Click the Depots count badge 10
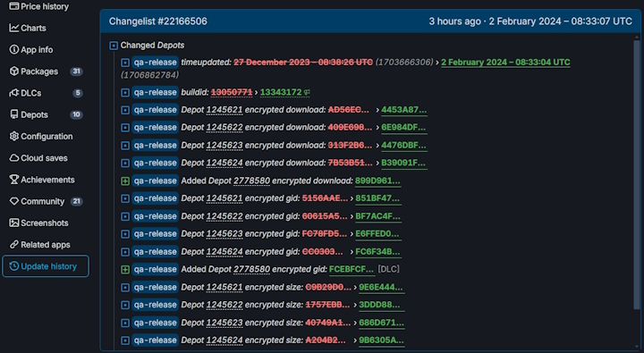The height and width of the screenshot is (353, 644). click(x=76, y=114)
